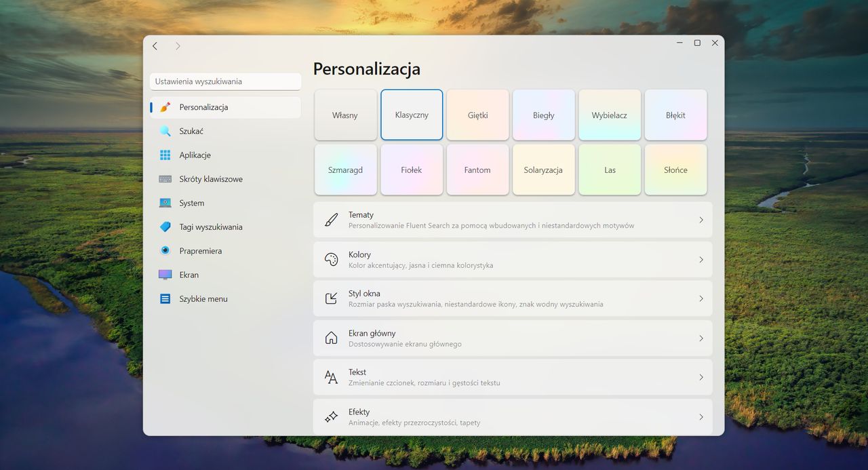Open the System sidebar label
868x470 pixels.
click(x=192, y=203)
